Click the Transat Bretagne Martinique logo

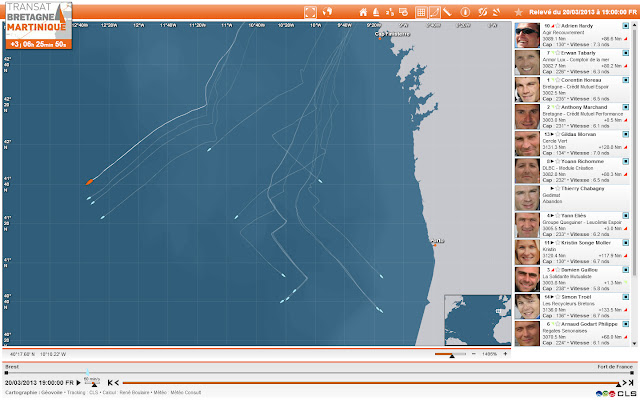[x=39, y=19]
